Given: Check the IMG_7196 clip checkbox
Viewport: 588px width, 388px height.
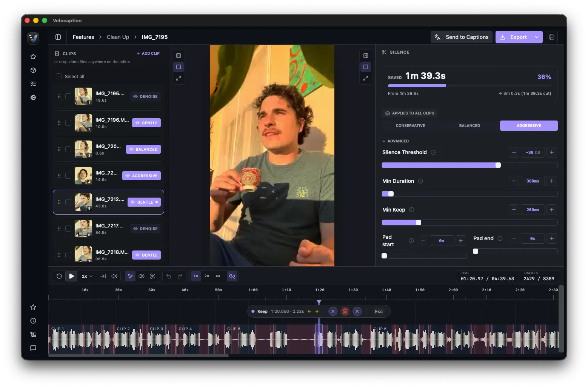Looking at the screenshot, I should (68, 123).
